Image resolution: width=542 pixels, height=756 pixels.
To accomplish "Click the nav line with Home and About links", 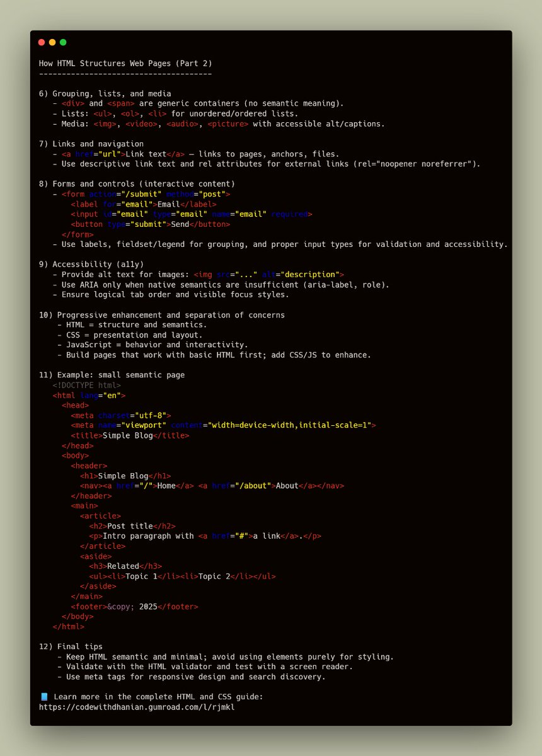I will 212,486.
